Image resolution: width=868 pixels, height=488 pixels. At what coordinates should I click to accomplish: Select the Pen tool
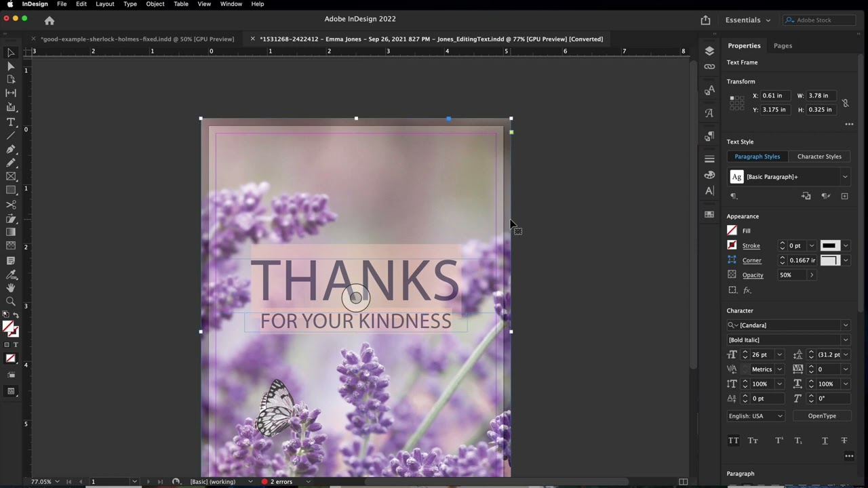[11, 149]
